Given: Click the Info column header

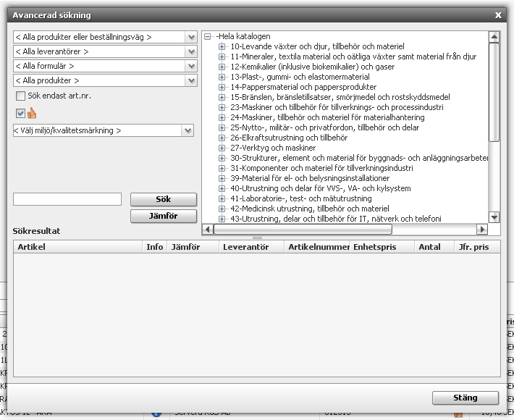Looking at the screenshot, I should [155, 247].
